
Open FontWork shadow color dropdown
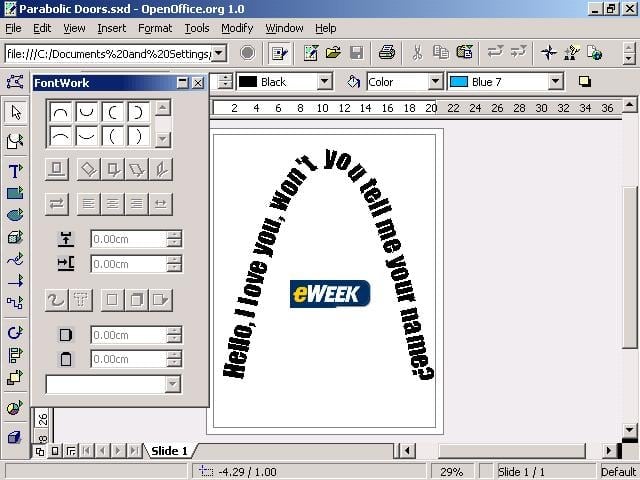coord(173,384)
